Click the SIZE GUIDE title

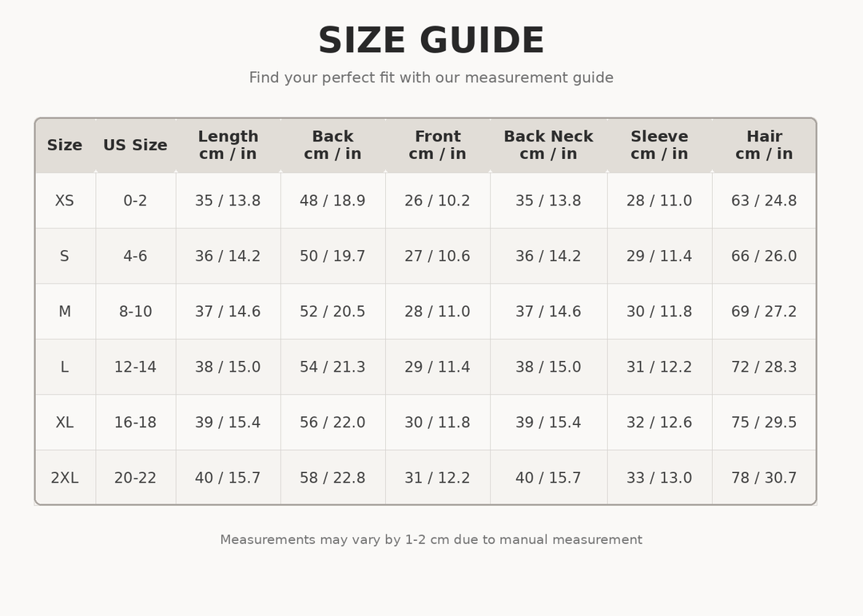click(431, 41)
